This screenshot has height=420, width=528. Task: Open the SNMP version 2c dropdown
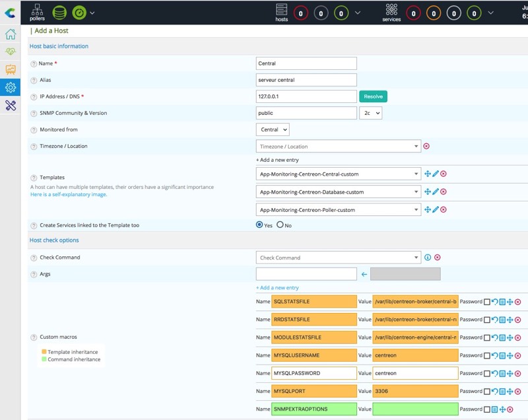pos(370,113)
